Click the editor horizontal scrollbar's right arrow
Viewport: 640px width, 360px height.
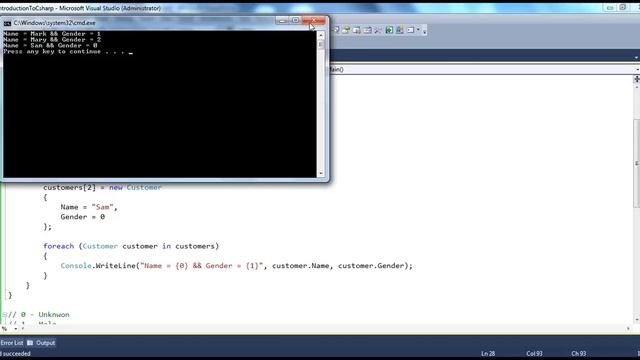coord(628,329)
